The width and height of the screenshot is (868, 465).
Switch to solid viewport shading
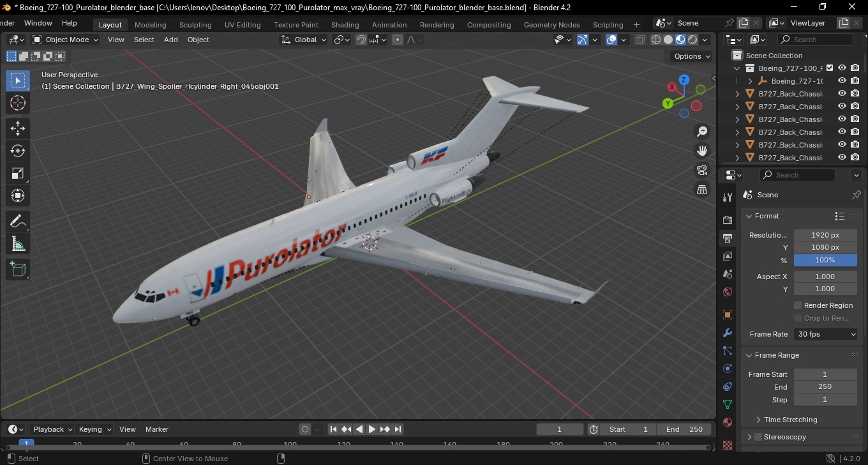coord(668,40)
